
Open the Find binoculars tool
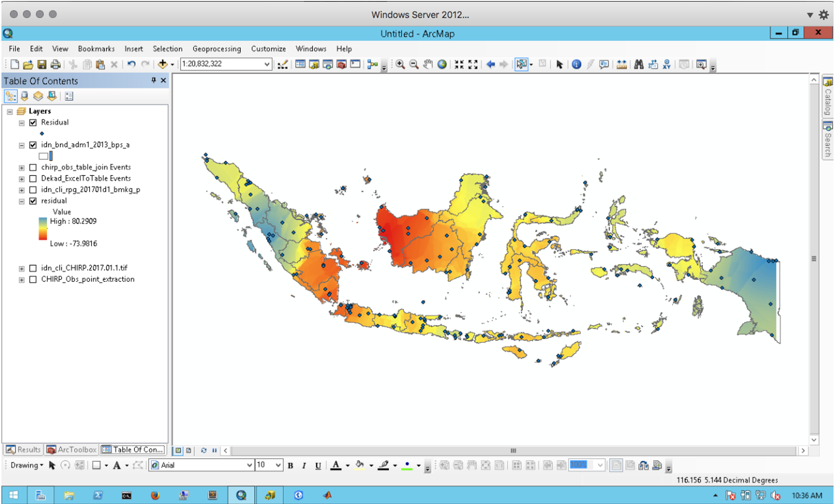(x=639, y=64)
